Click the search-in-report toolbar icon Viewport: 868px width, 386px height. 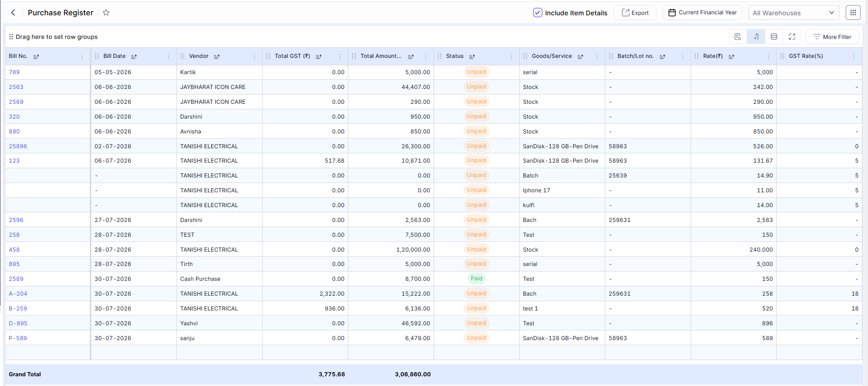click(x=738, y=37)
